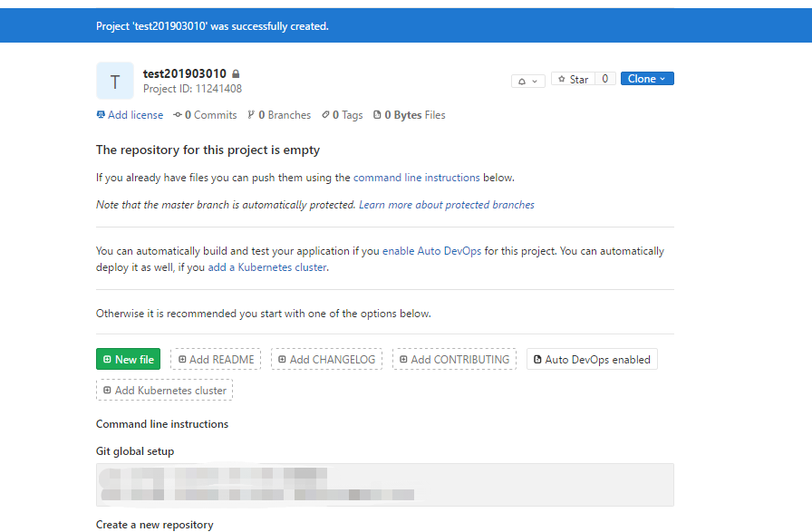Click the scales icon next to Add license
812x532 pixels.
101,115
